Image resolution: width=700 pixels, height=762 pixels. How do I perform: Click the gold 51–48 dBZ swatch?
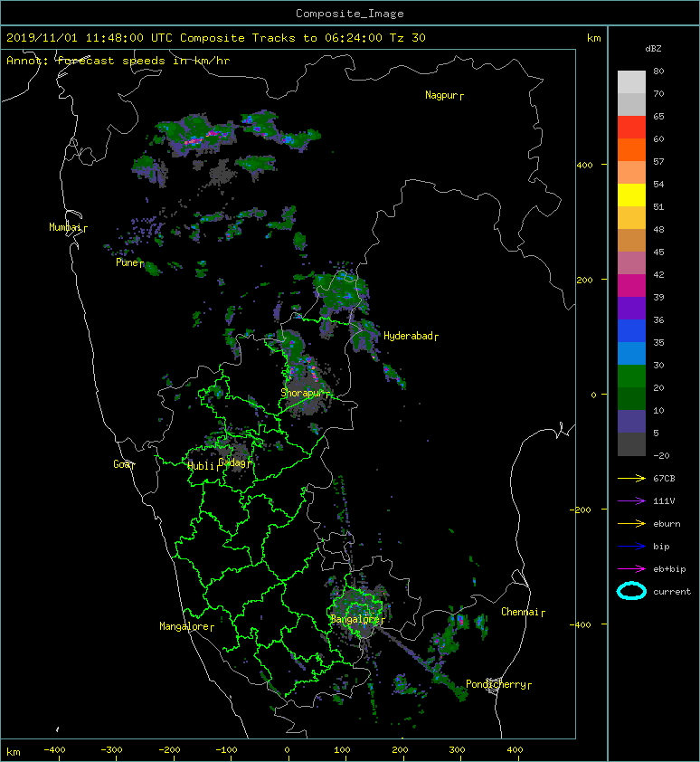click(x=631, y=218)
